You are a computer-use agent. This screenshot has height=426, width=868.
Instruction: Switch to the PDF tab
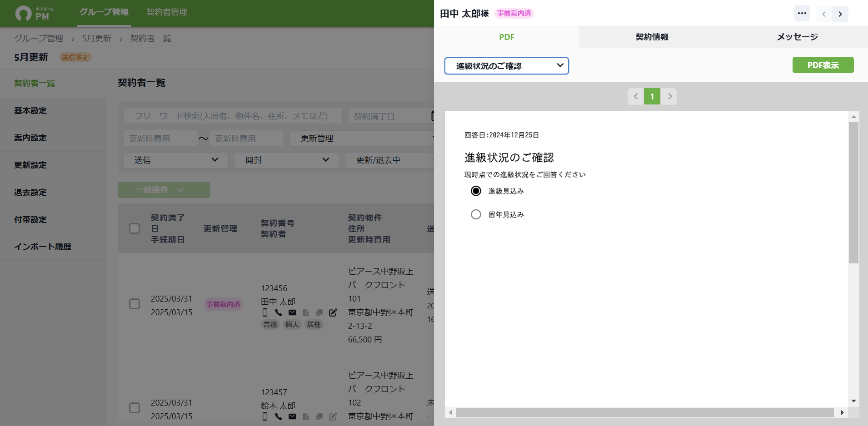(x=506, y=37)
